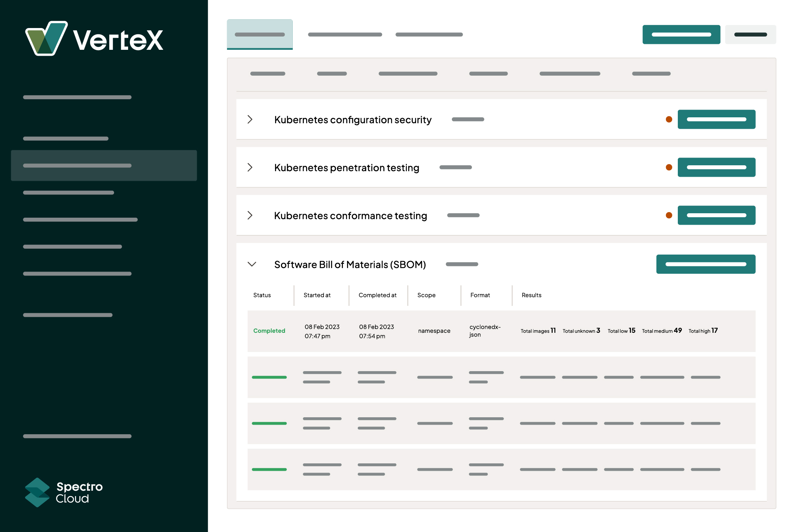The image size is (800, 532).
Task: Click the Started at column header
Action: [x=317, y=295]
